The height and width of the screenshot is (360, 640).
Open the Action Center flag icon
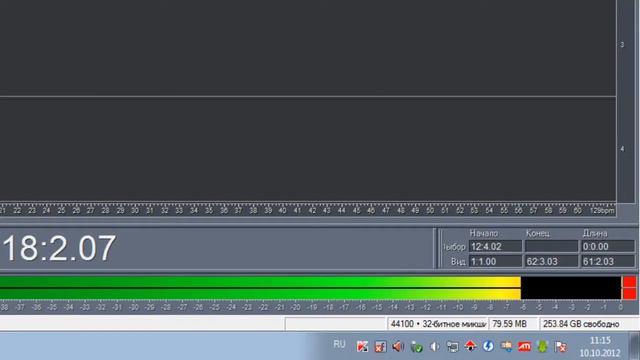[561, 347]
